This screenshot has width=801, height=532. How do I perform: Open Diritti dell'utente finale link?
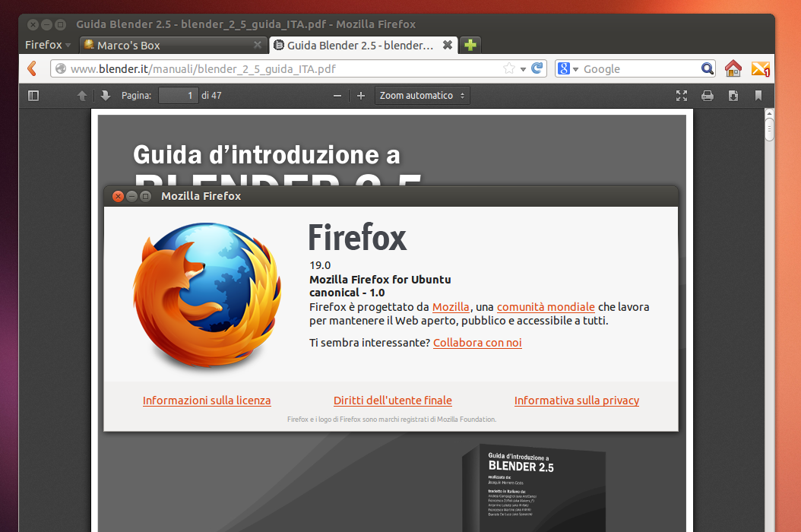point(392,401)
